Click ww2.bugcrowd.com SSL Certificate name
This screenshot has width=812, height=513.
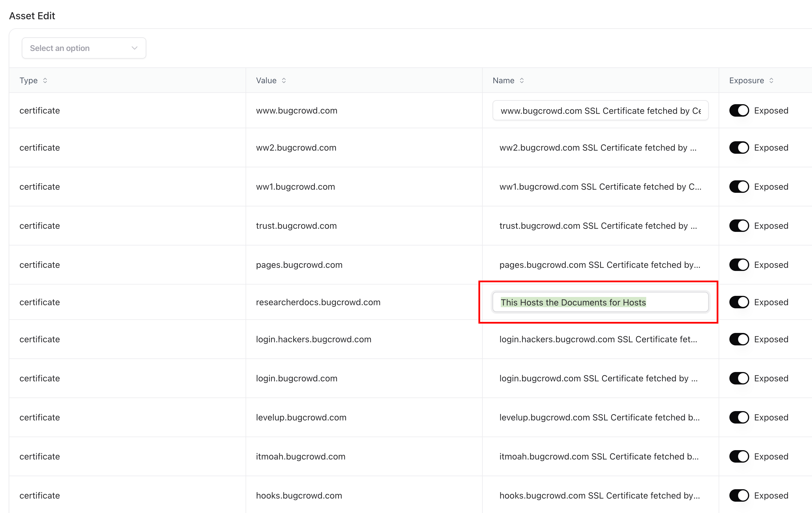click(x=598, y=148)
